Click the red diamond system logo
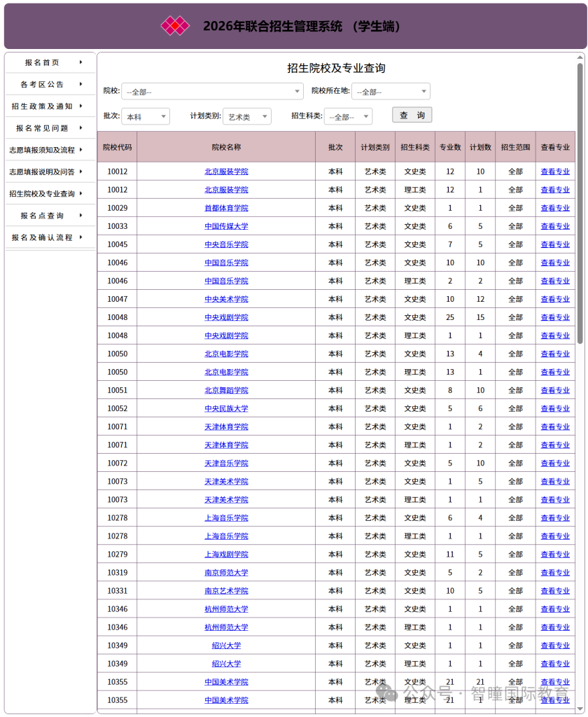Image resolution: width=588 pixels, height=717 pixels. (175, 26)
